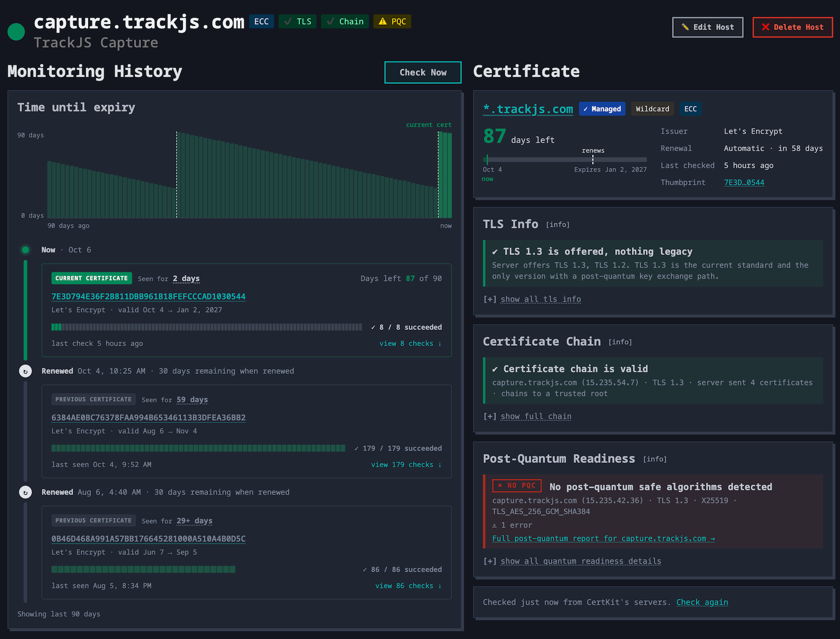Click 'Automatic · in 58 days' renewal value
The width and height of the screenshot is (840, 639).
click(773, 148)
